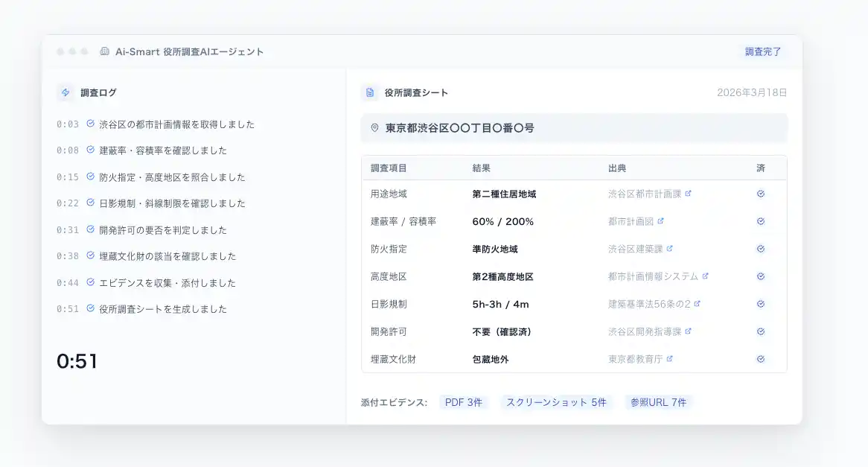The width and height of the screenshot is (868, 467).
Task: Select the 結果 column header
Action: 481,168
